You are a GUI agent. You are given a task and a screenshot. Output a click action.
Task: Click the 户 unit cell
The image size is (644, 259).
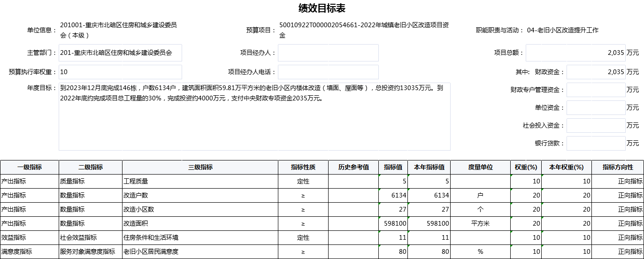point(480,195)
